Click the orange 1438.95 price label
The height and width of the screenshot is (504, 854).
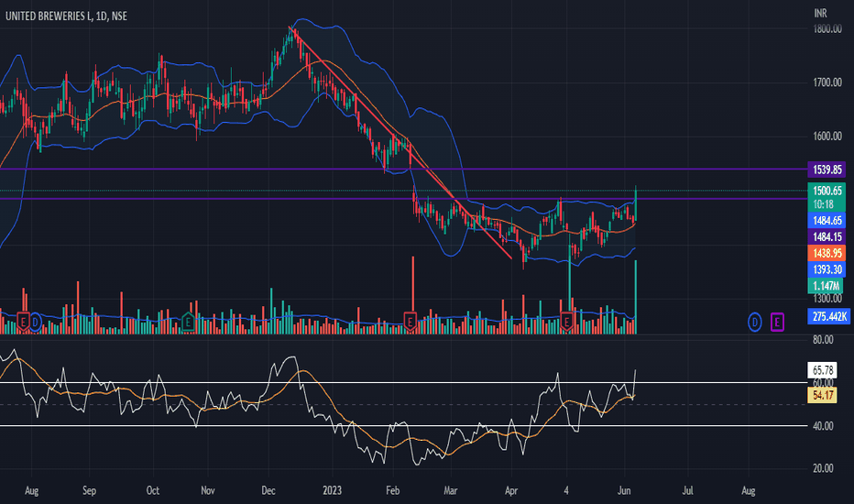827,253
